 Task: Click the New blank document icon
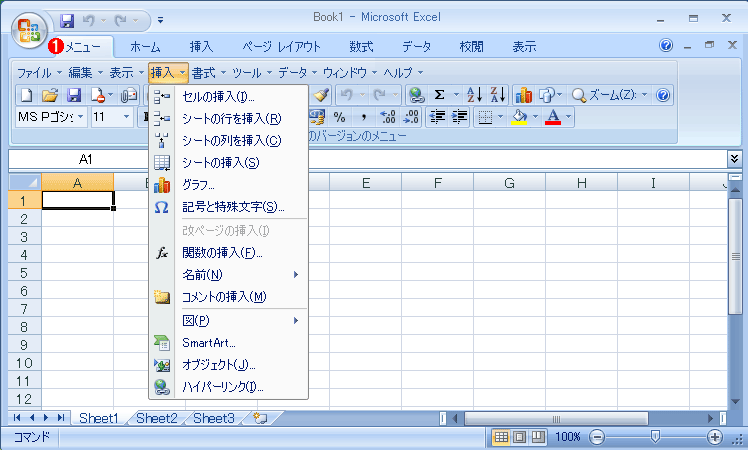[27, 95]
